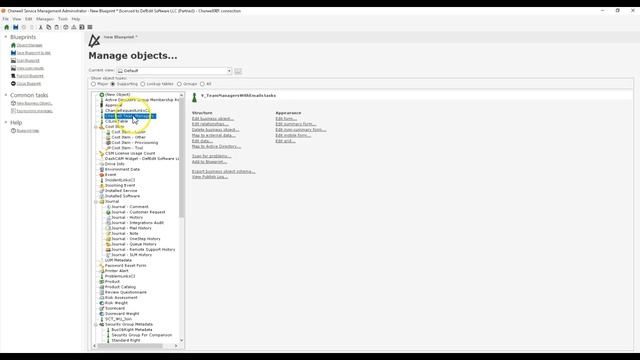
Task: Click the button beside Current view dropdown
Action: pyautogui.click(x=238, y=71)
